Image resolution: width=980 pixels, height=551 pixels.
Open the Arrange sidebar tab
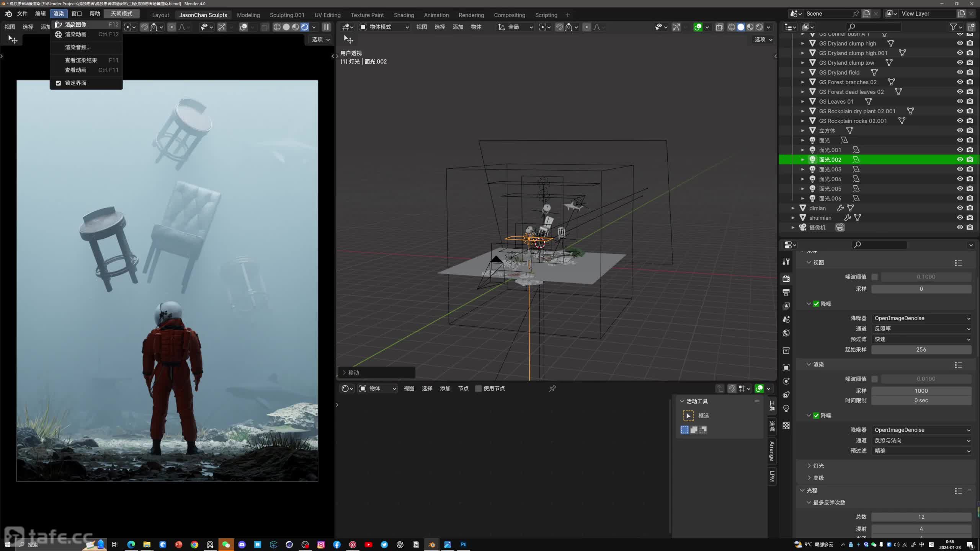772,451
